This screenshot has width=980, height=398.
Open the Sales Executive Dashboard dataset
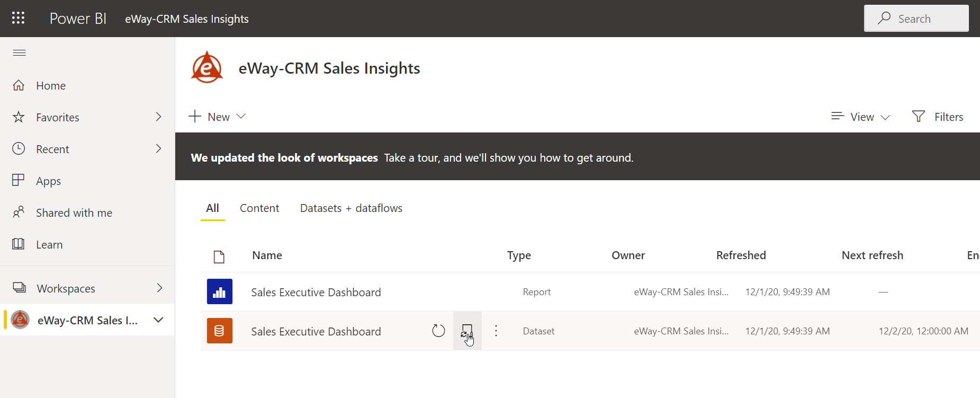pos(316,332)
